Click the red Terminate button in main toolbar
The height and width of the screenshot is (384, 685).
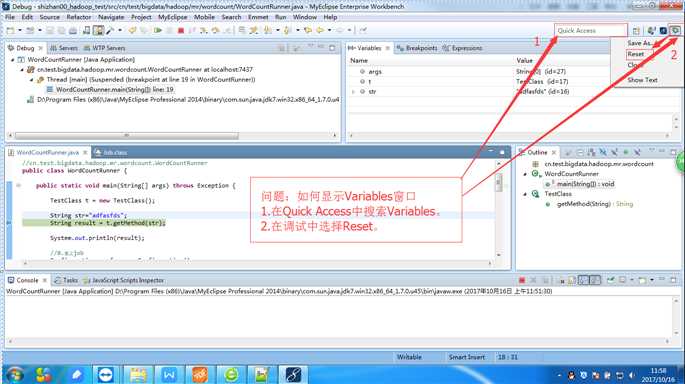pos(181,30)
